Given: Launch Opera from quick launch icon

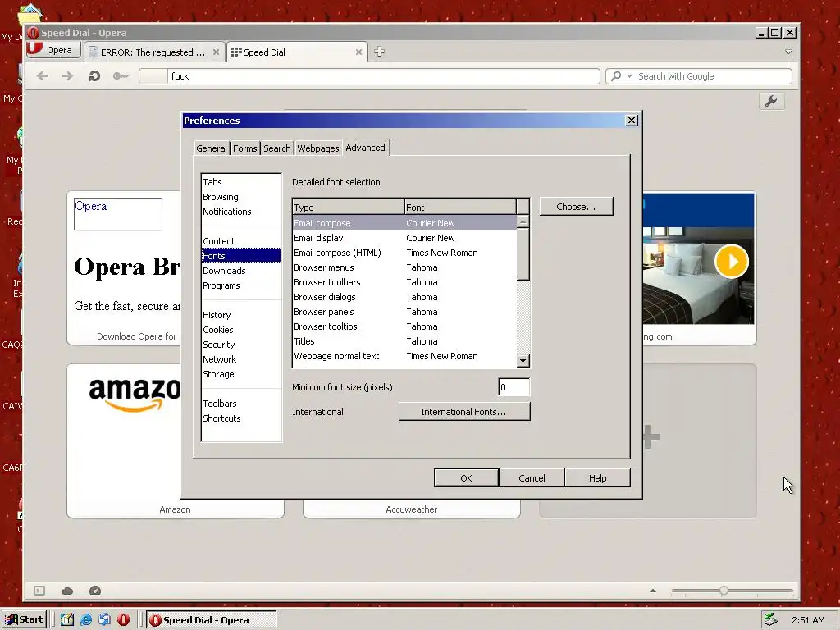Looking at the screenshot, I should tap(124, 620).
